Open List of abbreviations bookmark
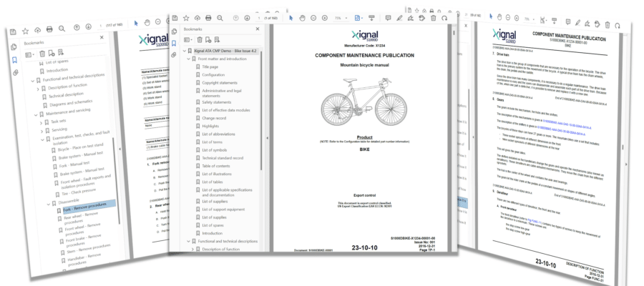644x286 pixels. [x=218, y=134]
